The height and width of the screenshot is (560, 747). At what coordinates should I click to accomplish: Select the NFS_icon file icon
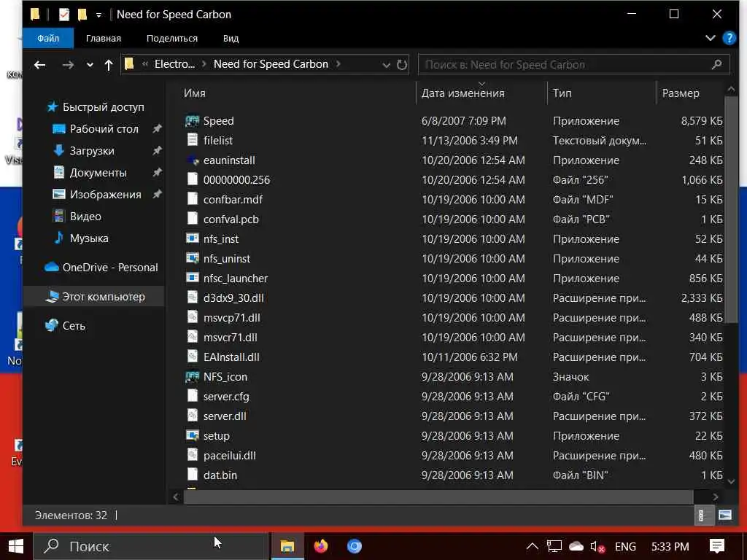pyautogui.click(x=192, y=377)
